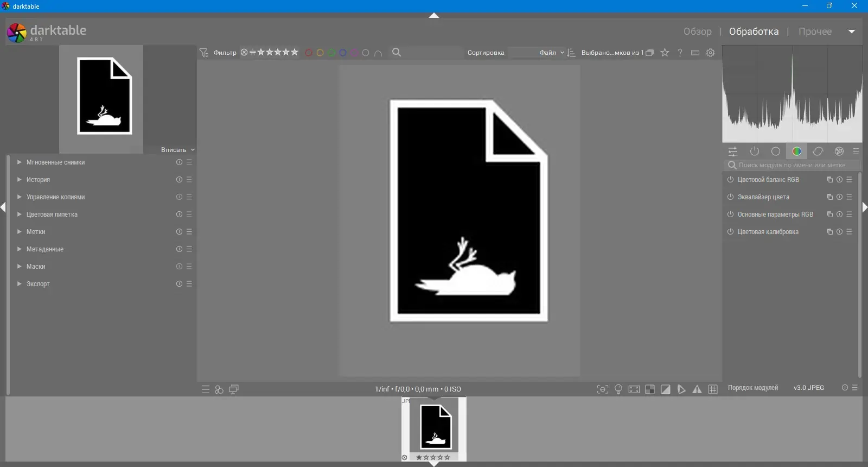Image resolution: width=868 pixels, height=467 pixels.
Task: Expand the Цветовая пипетка panel
Action: (x=20, y=214)
